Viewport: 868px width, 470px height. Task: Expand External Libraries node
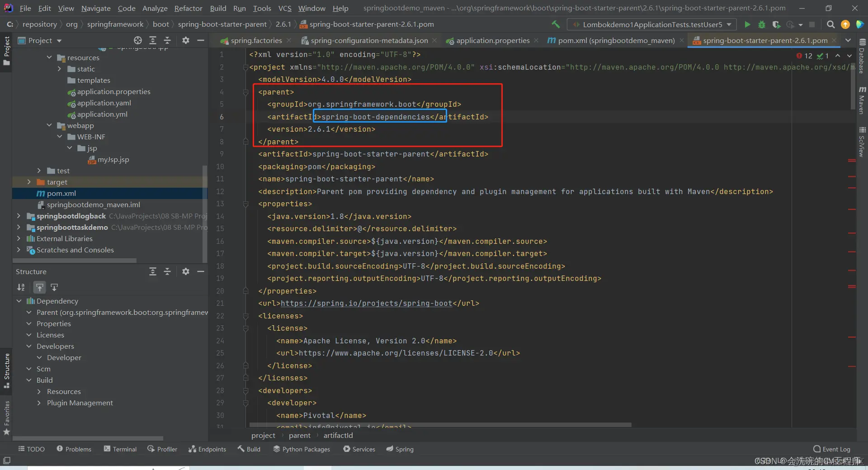point(19,238)
